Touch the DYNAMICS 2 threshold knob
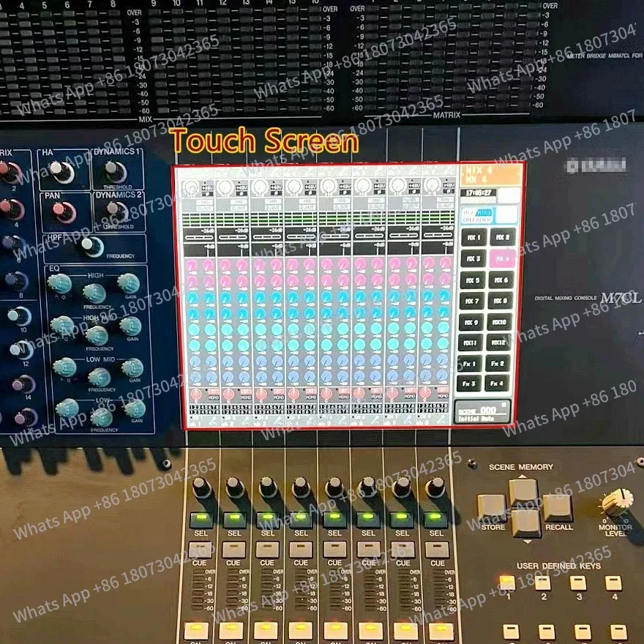Viewport: 644px width, 644px height. (x=118, y=211)
